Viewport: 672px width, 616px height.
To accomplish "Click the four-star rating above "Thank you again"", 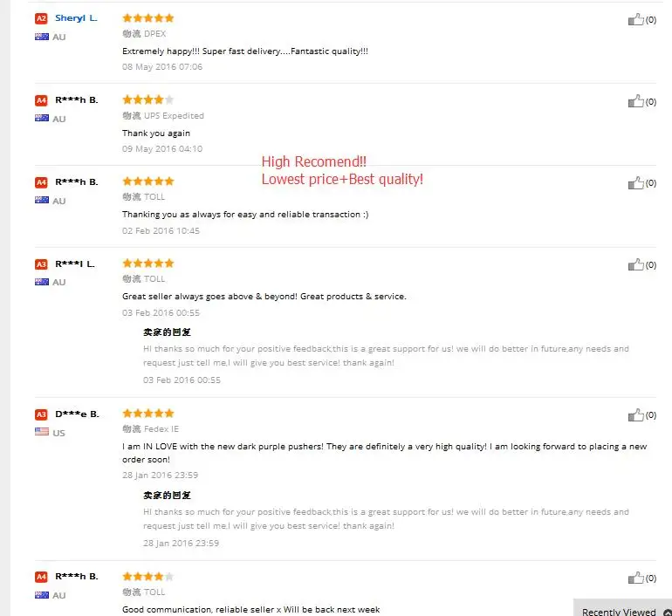I will click(147, 99).
